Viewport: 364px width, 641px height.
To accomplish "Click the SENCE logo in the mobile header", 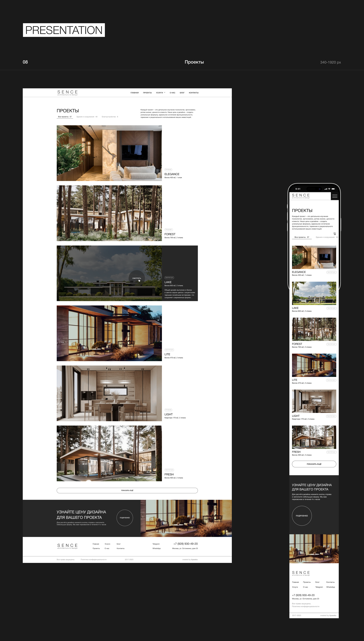I will (301, 196).
